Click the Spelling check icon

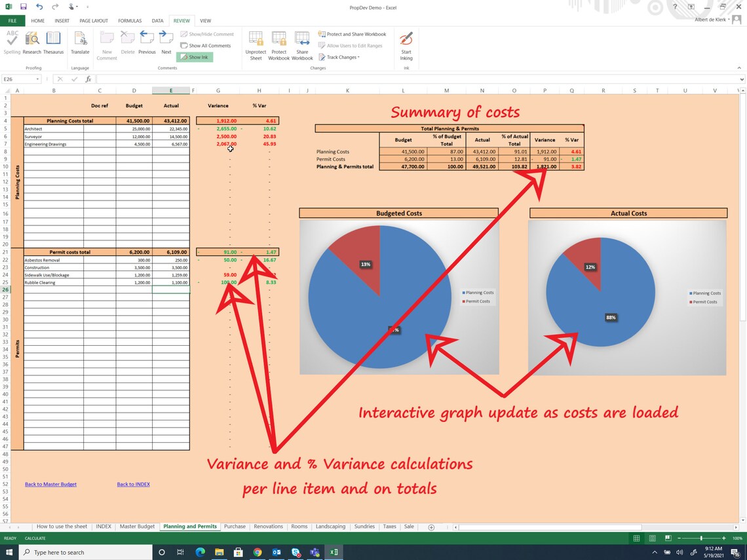click(12, 42)
